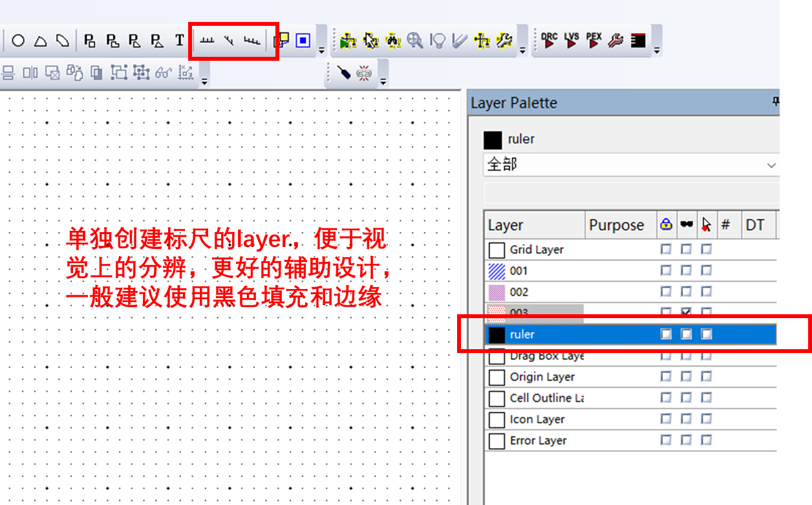The width and height of the screenshot is (812, 505).
Task: Select the ruler layer row
Action: [x=630, y=334]
